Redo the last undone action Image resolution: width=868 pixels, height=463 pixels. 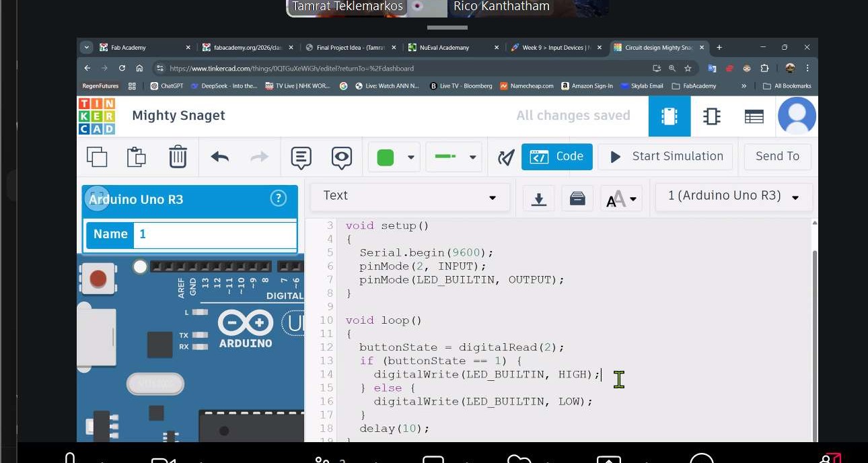[x=259, y=157]
